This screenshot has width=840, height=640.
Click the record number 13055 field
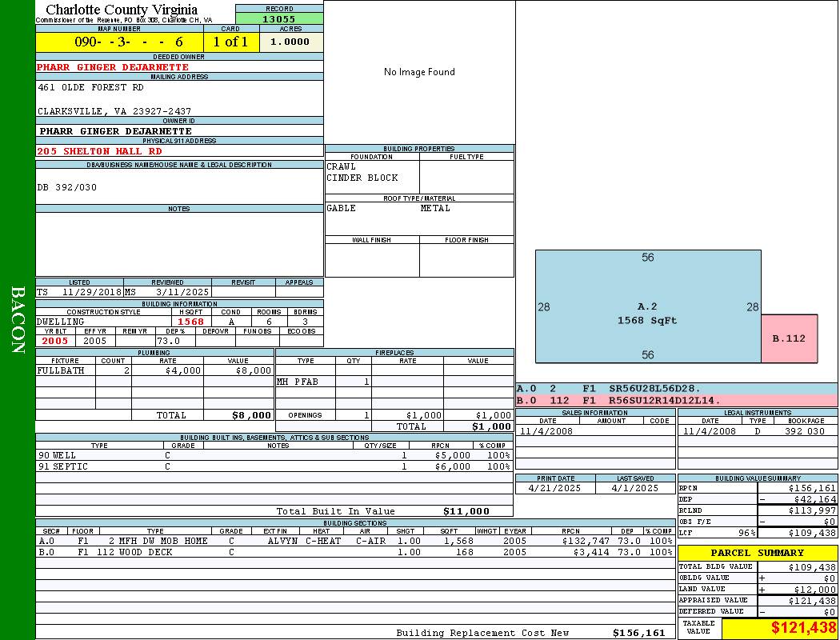pos(279,19)
